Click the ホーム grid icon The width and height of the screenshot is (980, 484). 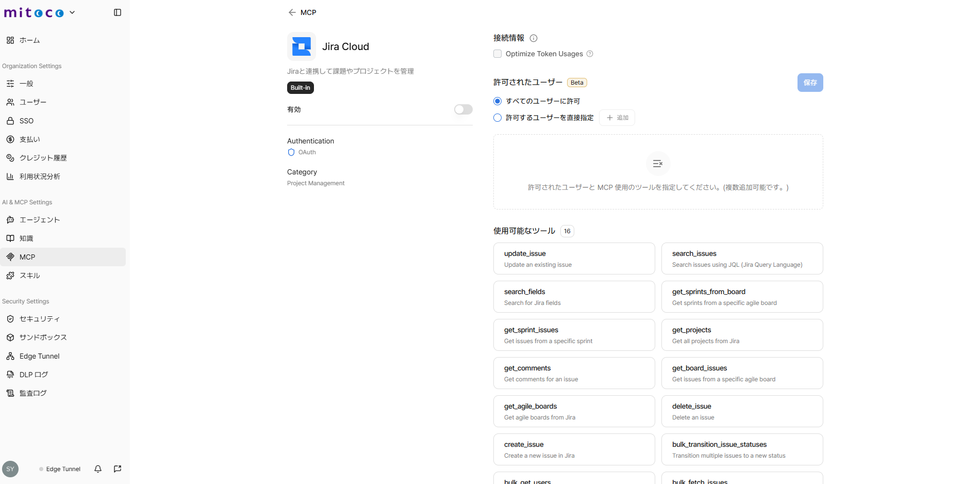[10, 40]
